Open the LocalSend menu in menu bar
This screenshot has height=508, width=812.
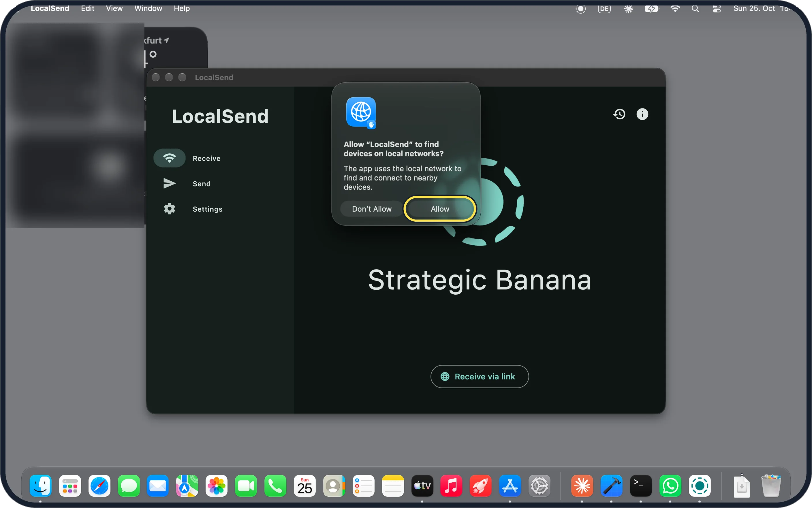(x=50, y=8)
